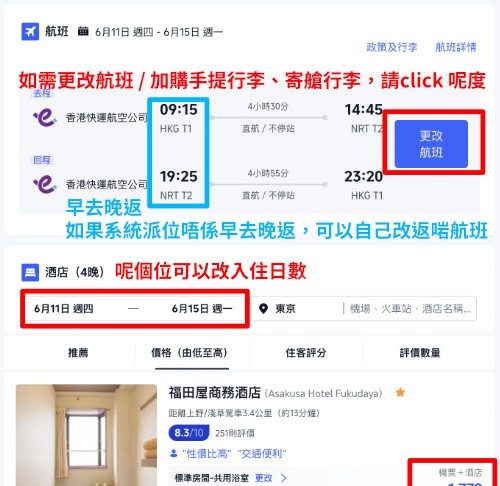The width and height of the screenshot is (500, 486).
Task: Select check-in date 6月11日 週四
Action: click(x=64, y=309)
